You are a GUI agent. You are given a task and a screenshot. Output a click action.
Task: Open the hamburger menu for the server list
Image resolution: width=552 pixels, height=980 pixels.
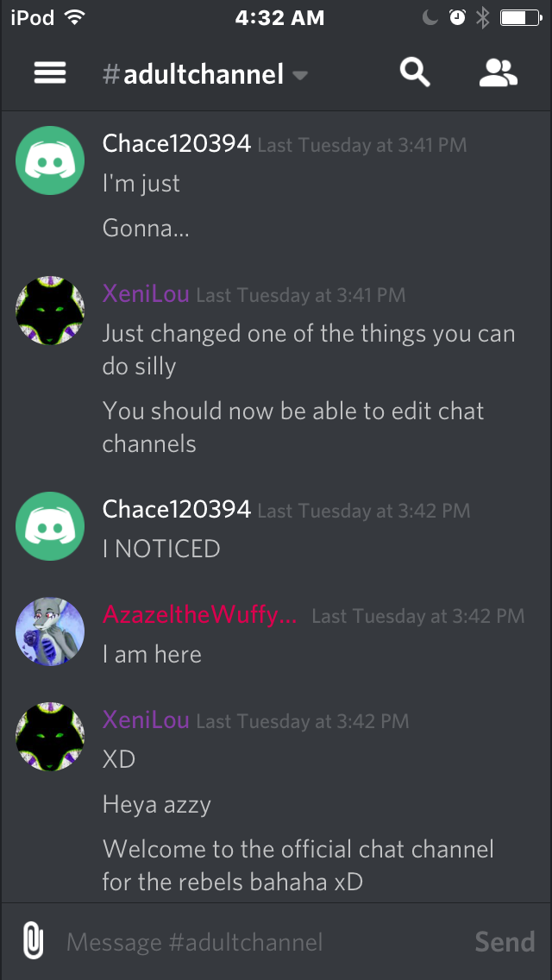click(x=50, y=73)
